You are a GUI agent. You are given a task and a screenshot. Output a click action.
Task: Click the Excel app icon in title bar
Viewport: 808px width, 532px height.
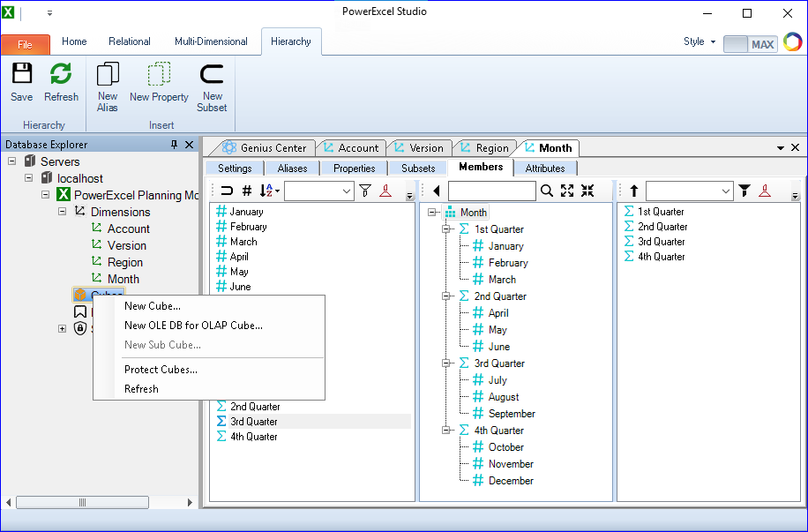8,12
